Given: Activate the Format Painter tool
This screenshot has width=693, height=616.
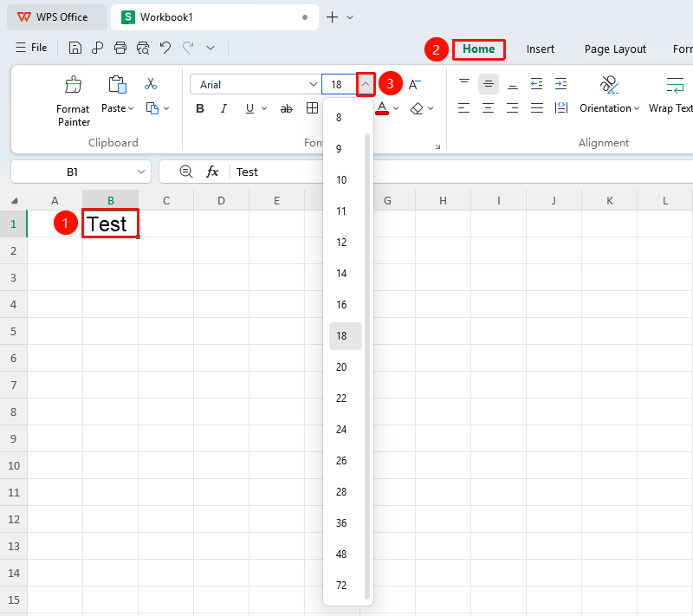Looking at the screenshot, I should [x=74, y=101].
